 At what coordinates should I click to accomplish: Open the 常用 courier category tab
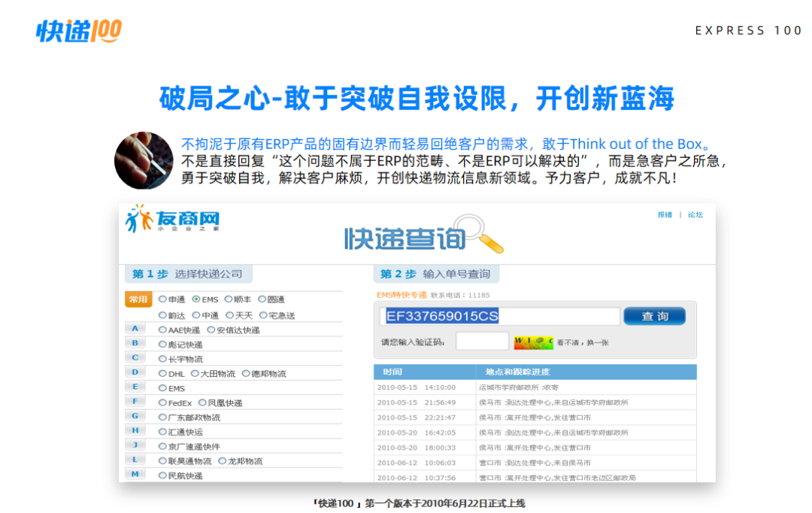click(x=138, y=299)
